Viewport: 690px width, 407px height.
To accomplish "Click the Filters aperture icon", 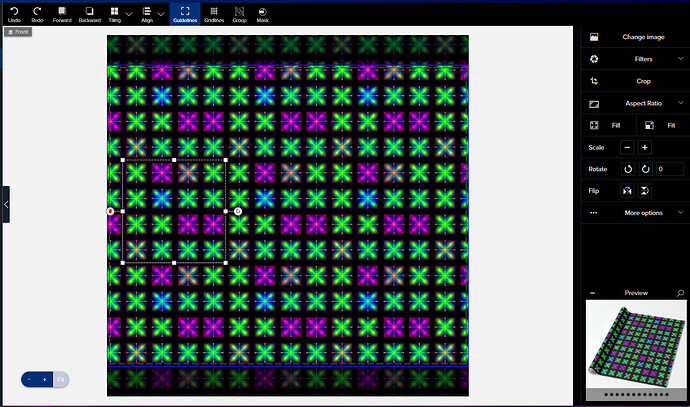I will pyautogui.click(x=594, y=59).
